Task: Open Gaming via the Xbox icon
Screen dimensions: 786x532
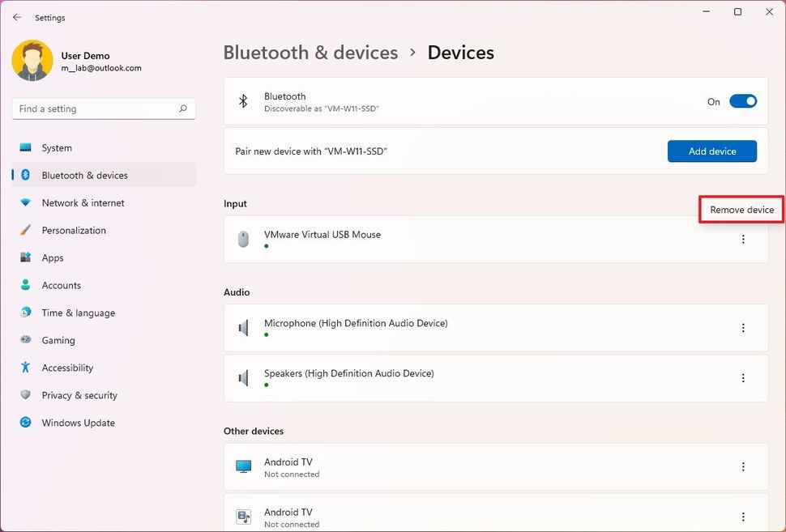Action: click(27, 340)
